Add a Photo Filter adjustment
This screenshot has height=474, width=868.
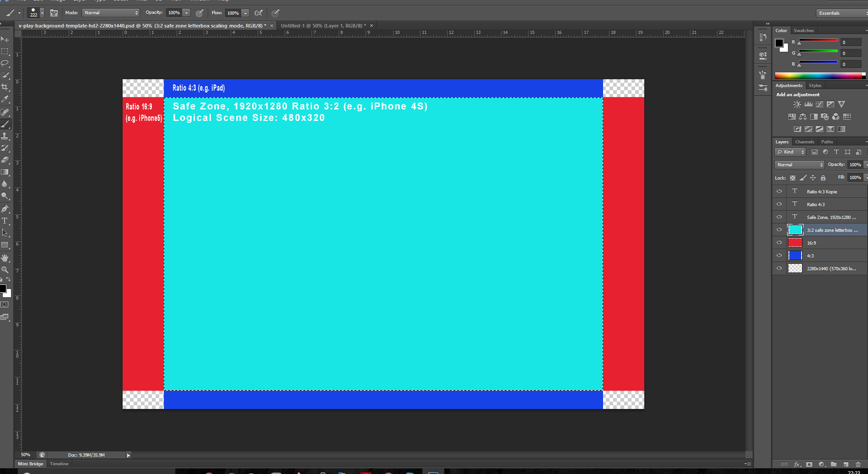(x=825, y=117)
